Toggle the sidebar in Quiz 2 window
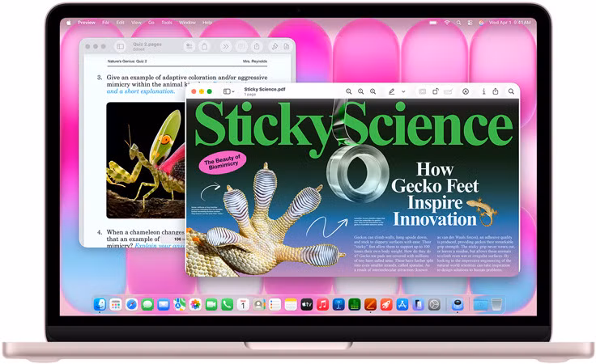 click(x=121, y=47)
